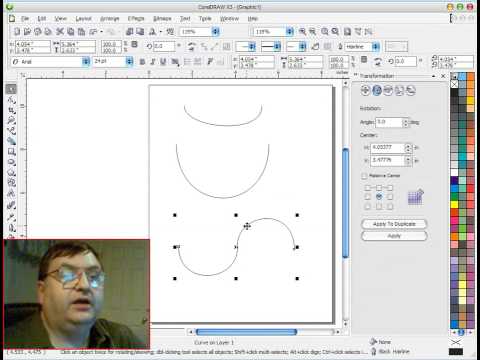Select the middle-left anchor point checkbox
The height and width of the screenshot is (360, 480).
pyautogui.click(x=368, y=197)
